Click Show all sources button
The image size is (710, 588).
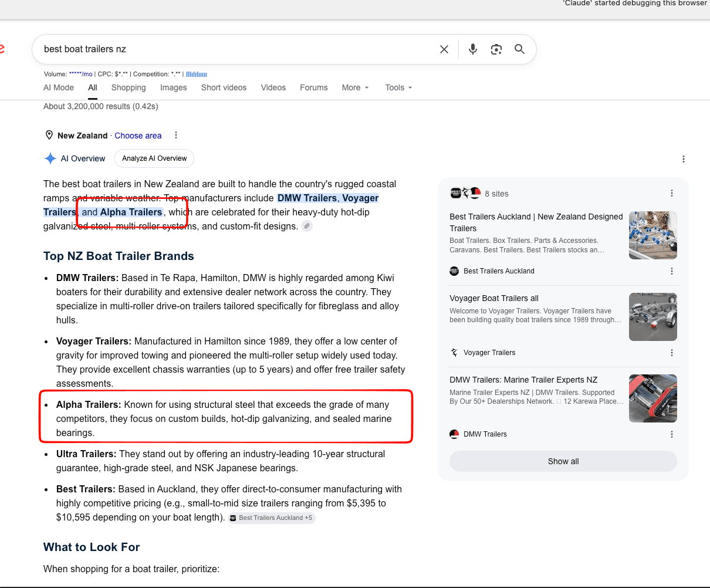pos(563,461)
